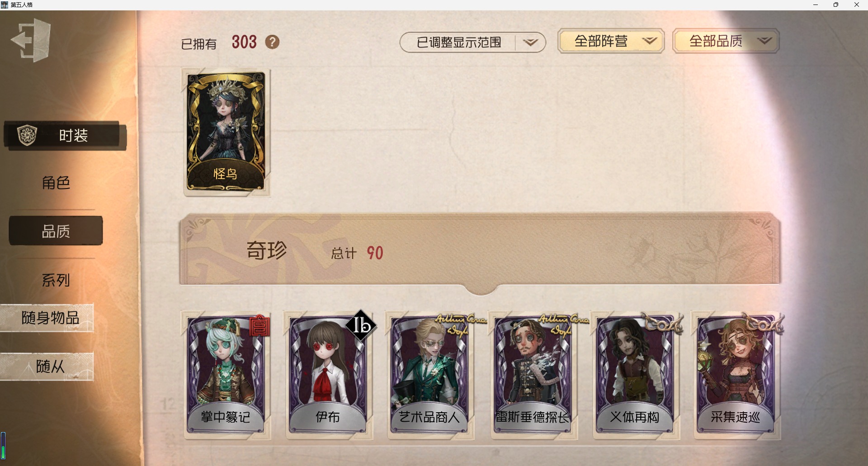868x466 pixels.
Task: Switch to the 系列 sorting tab
Action: 56,280
